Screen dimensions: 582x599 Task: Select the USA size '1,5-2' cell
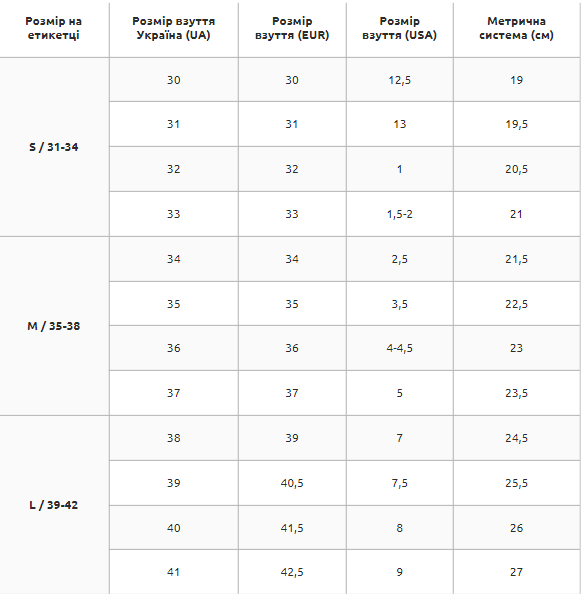click(399, 214)
